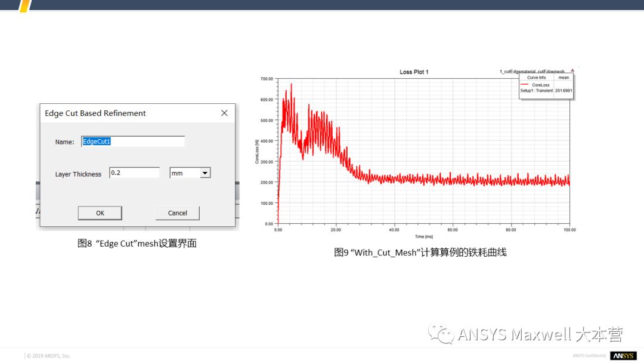Click the Layer Thickness value field

pyautogui.click(x=135, y=173)
